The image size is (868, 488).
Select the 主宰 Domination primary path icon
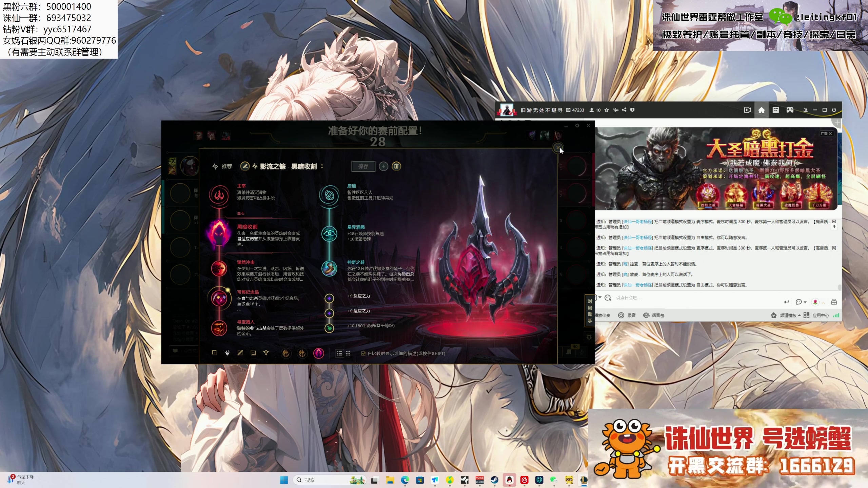pos(219,195)
